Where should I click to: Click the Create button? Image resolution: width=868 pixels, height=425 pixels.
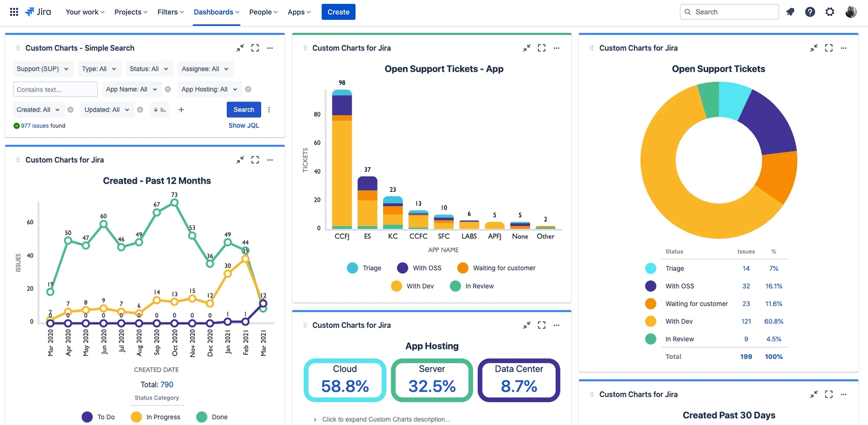[338, 12]
